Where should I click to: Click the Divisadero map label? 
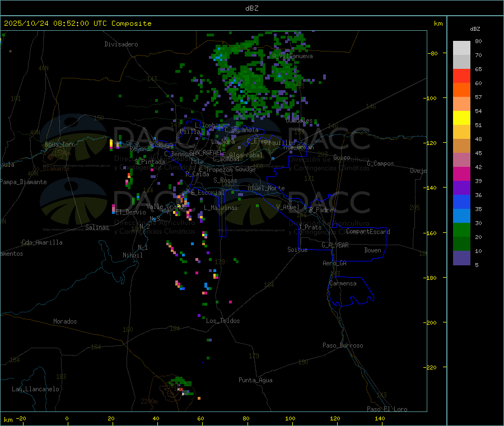(x=121, y=44)
